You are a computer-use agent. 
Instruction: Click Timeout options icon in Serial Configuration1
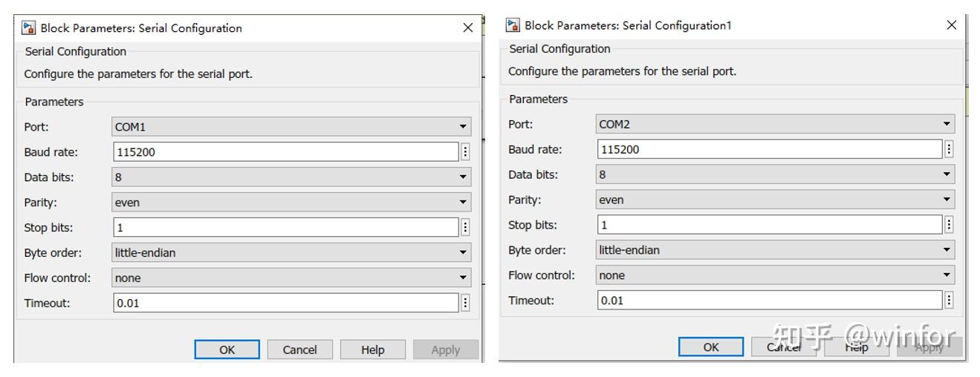[x=950, y=301]
